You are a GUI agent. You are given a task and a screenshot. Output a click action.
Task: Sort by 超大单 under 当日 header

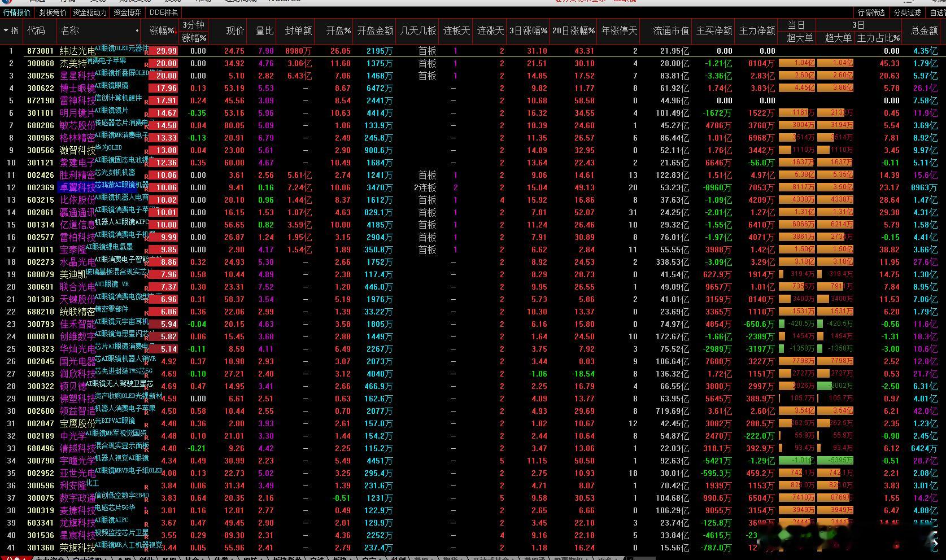pos(799,38)
